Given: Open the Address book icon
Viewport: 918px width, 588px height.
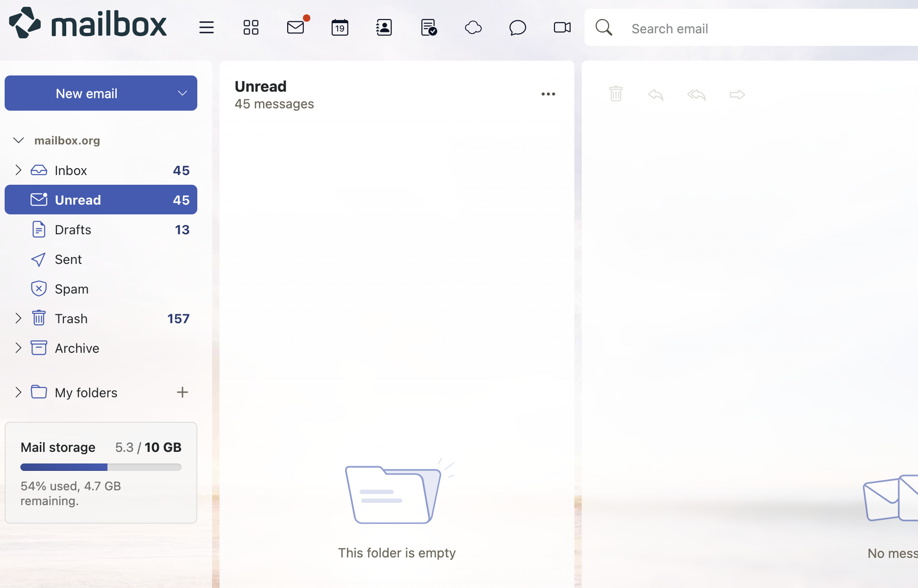Looking at the screenshot, I should click(x=384, y=28).
